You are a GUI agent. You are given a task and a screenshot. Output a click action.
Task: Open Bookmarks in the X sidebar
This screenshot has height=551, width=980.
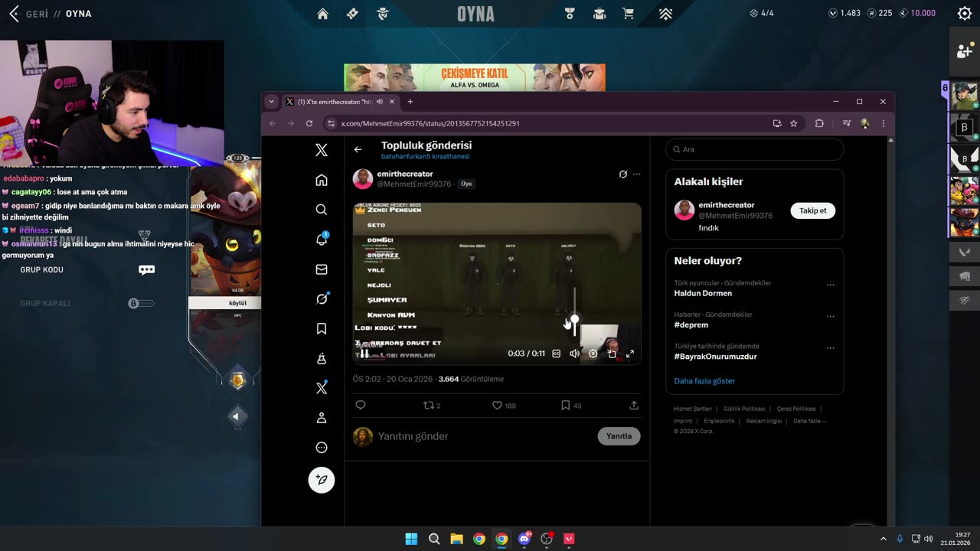(x=322, y=328)
